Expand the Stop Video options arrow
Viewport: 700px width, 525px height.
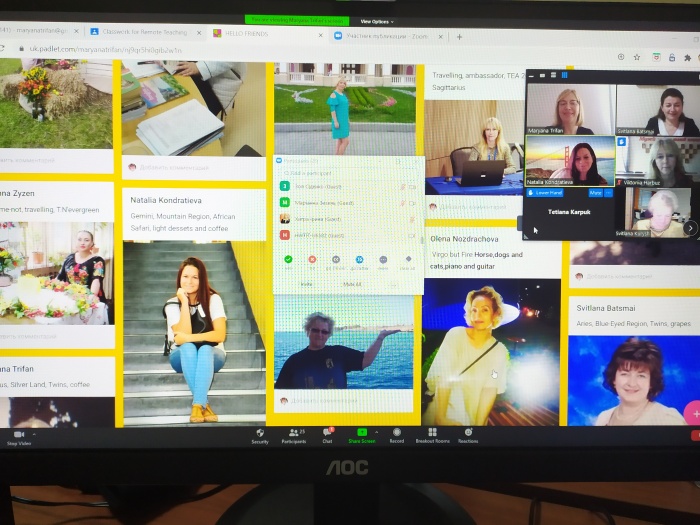click(36, 432)
